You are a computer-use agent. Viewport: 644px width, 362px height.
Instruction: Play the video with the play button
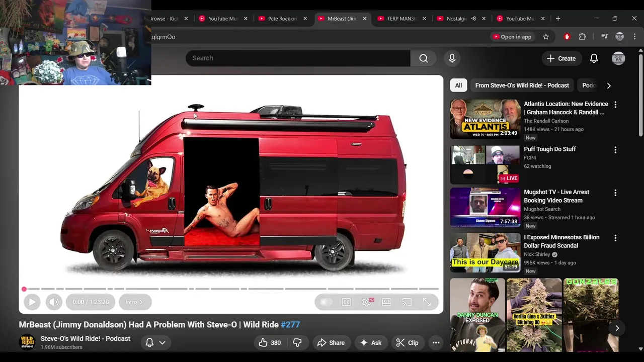point(32,302)
